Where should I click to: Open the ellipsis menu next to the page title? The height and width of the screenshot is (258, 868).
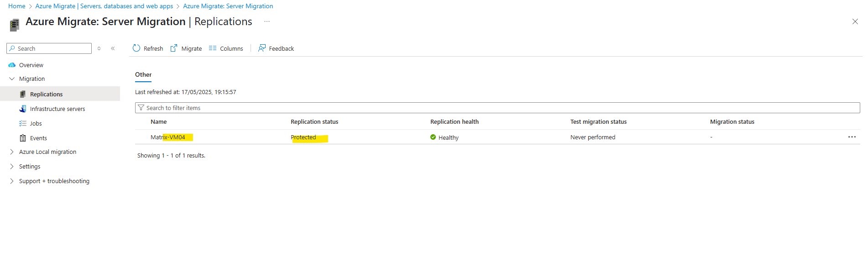pos(267,21)
